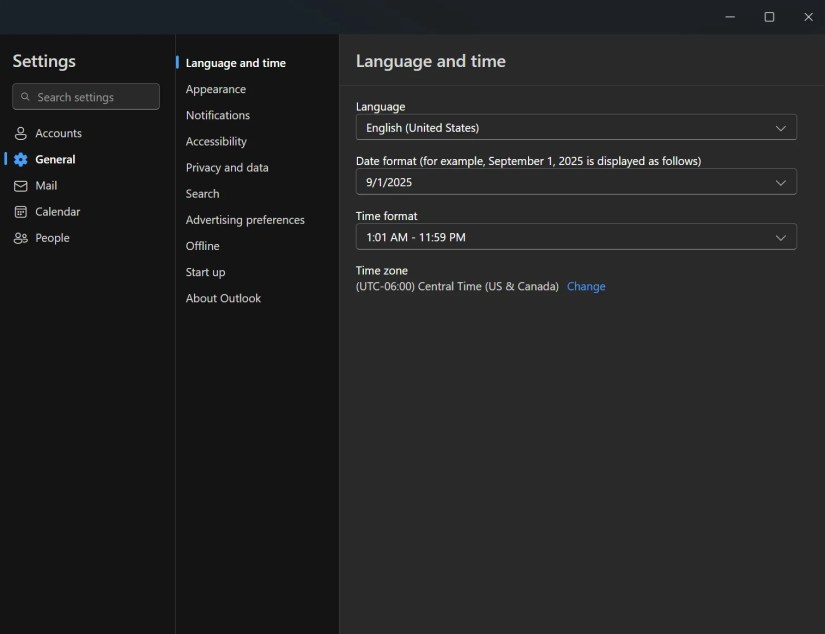The height and width of the screenshot is (634, 825).
Task: Open the Time format dropdown
Action: [576, 237]
